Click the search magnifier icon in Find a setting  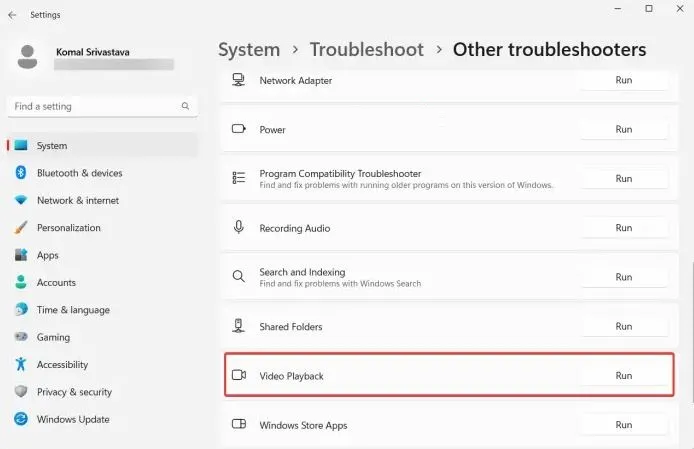185,106
